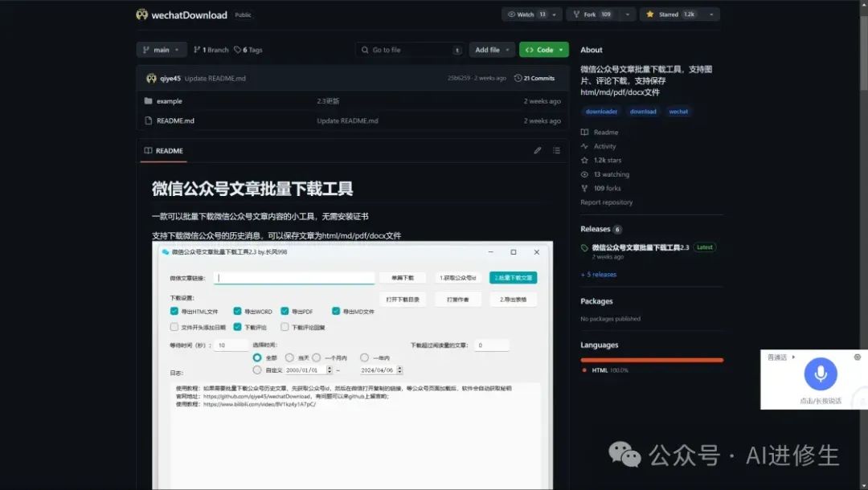Select the 一个月内 radio button
Screen dimensions: 868x490
[316, 357]
